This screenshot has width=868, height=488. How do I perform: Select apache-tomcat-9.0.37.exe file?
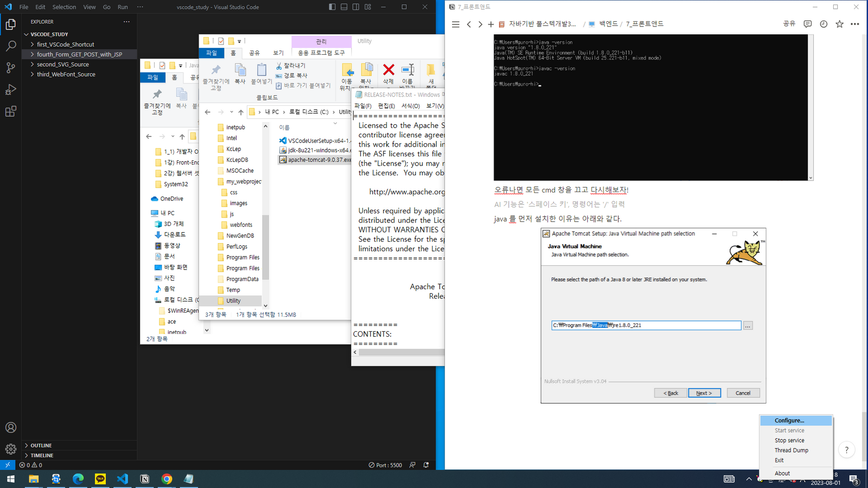315,160
